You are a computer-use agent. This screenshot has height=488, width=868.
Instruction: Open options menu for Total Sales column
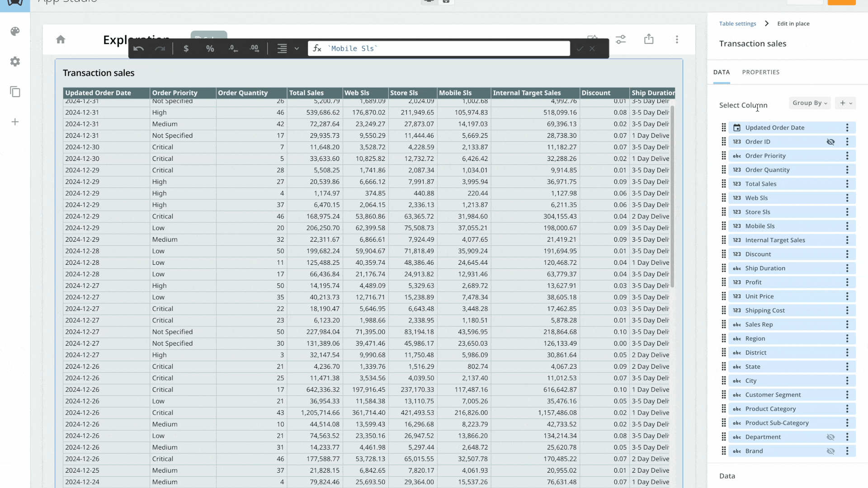pyautogui.click(x=847, y=184)
